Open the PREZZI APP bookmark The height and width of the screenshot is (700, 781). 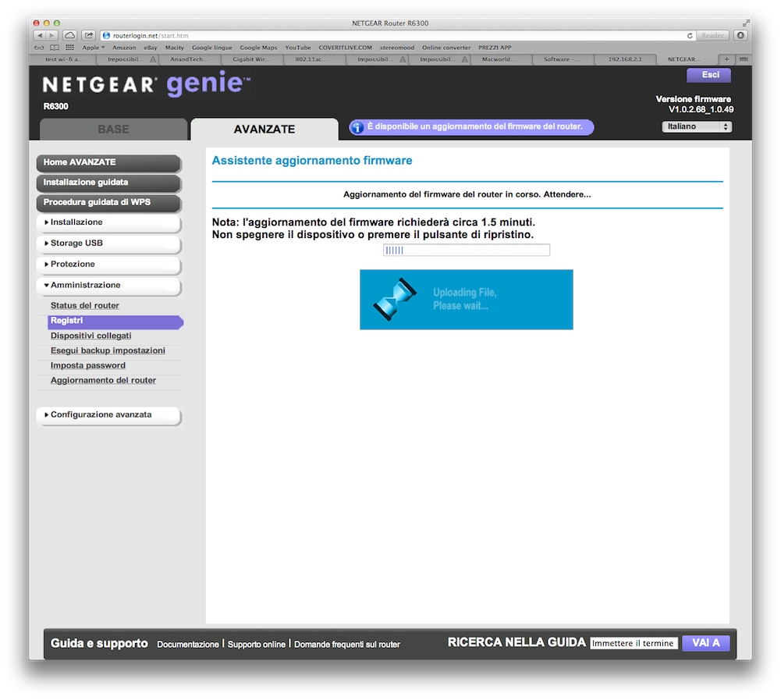point(495,48)
